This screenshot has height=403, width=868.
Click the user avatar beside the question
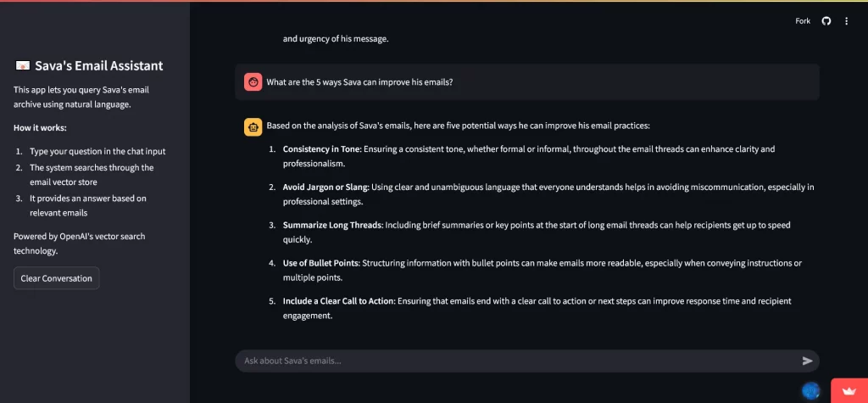click(x=253, y=82)
